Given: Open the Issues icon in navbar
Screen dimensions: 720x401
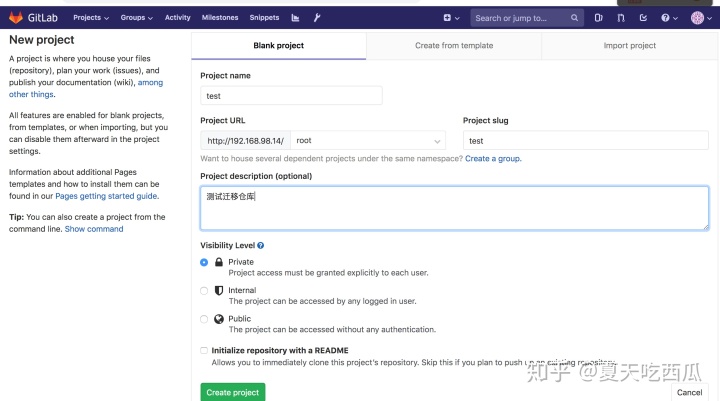Looking at the screenshot, I should pyautogui.click(x=598, y=18).
